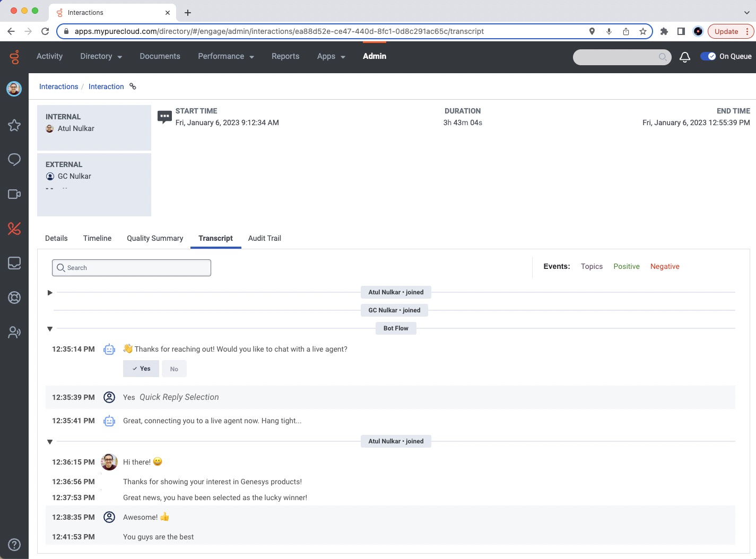Toggle Topics events filter
Viewport: 756px width, 559px height.
tap(592, 266)
